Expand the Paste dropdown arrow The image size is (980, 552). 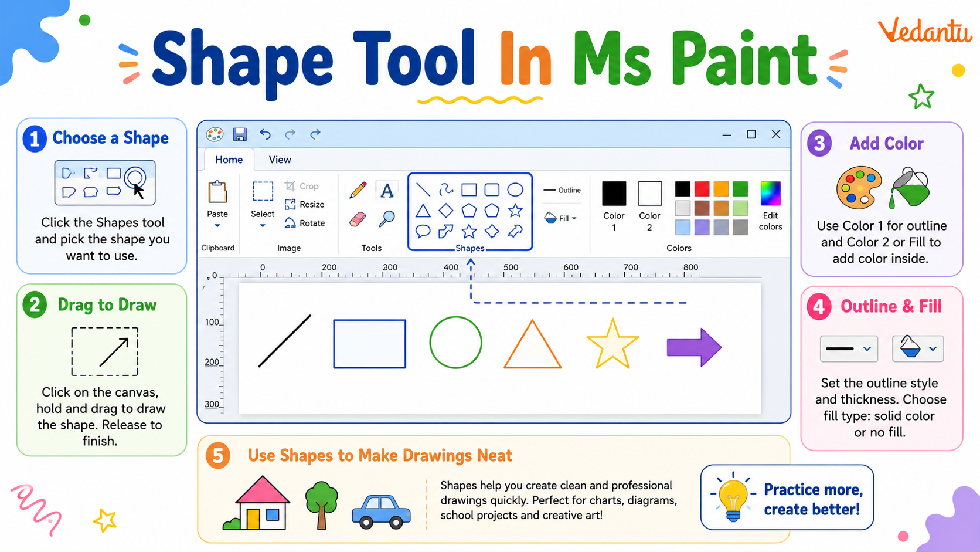[x=217, y=226]
